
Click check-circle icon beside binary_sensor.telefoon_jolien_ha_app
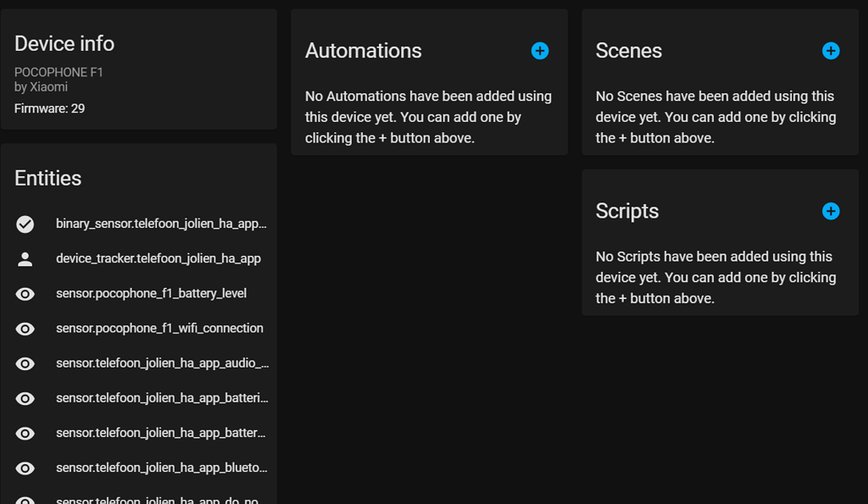point(25,224)
